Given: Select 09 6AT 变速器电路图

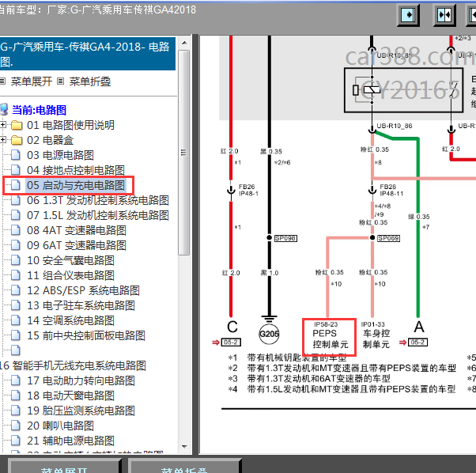Looking at the screenshot, I should coord(77,245).
